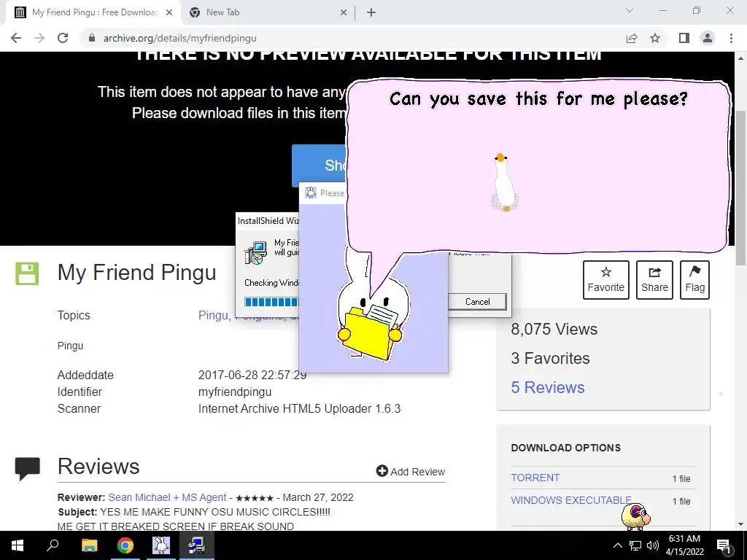This screenshot has height=560, width=747.
Task: Open the Chrome profile avatar
Action: 708,38
